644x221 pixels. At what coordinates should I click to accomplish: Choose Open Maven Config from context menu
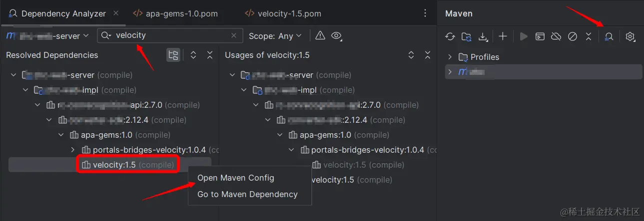pos(235,178)
